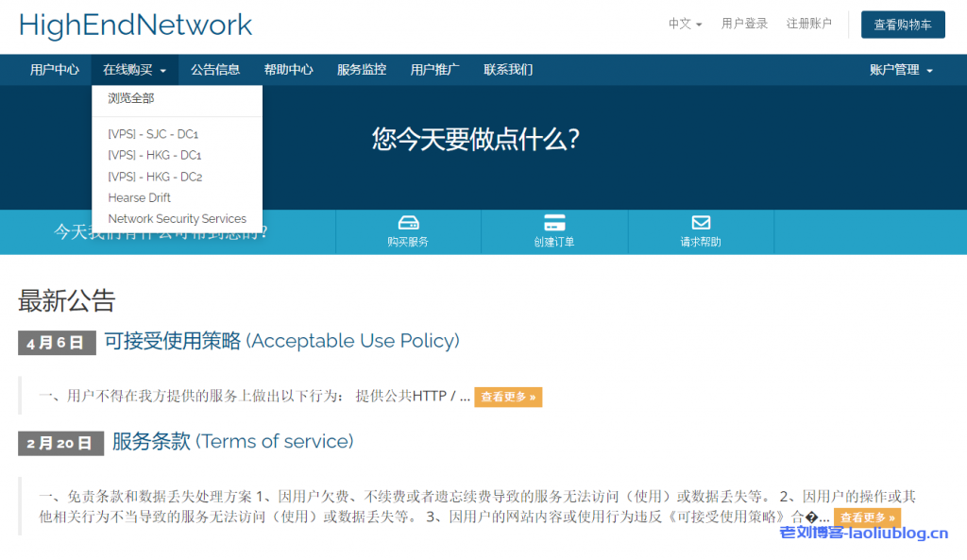Click the 查看购物车 button

tap(903, 25)
